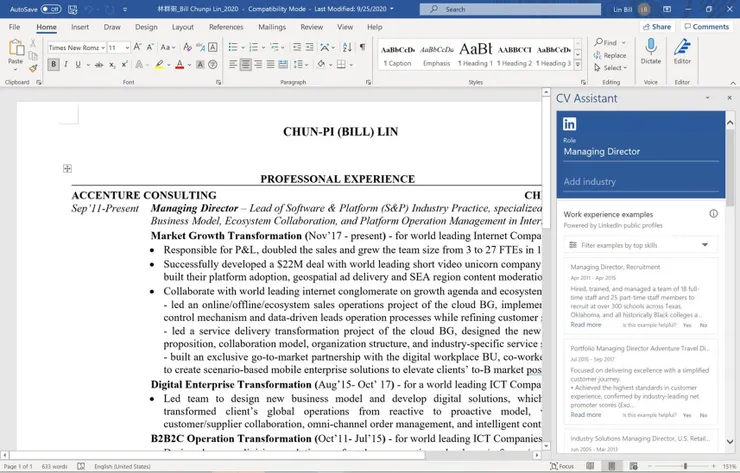Decrease paragraph indent
The height and width of the screenshot is (473, 740).
click(x=297, y=47)
